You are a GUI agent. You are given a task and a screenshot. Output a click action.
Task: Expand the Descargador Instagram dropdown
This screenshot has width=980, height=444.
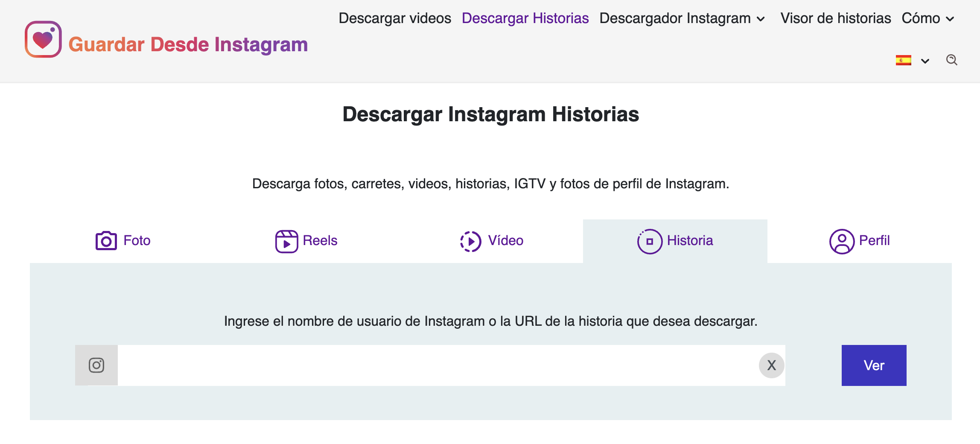(761, 19)
